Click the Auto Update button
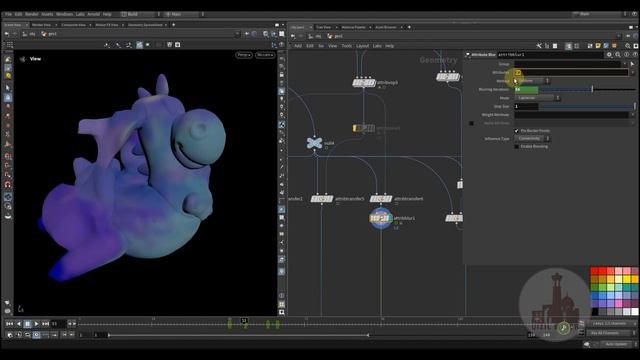640x360 pixels. click(x=616, y=344)
